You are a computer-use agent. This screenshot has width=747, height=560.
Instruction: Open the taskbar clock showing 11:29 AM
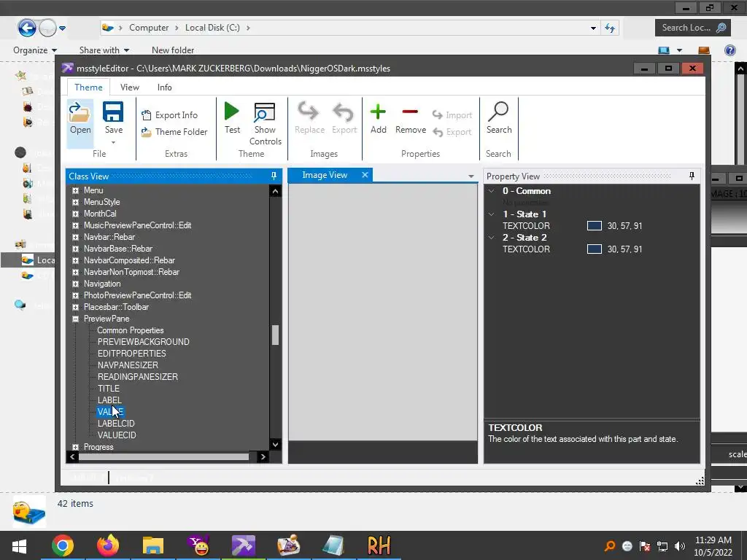tap(713, 546)
